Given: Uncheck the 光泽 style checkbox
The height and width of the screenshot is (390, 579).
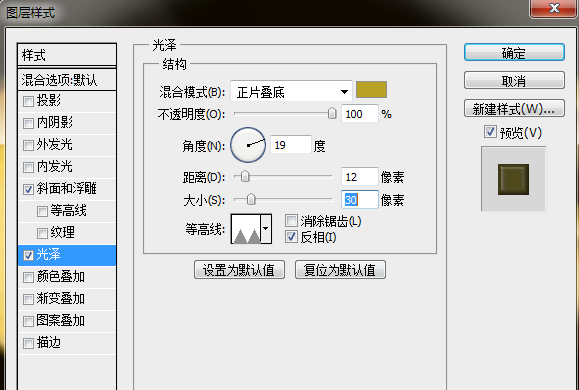Looking at the screenshot, I should [28, 256].
